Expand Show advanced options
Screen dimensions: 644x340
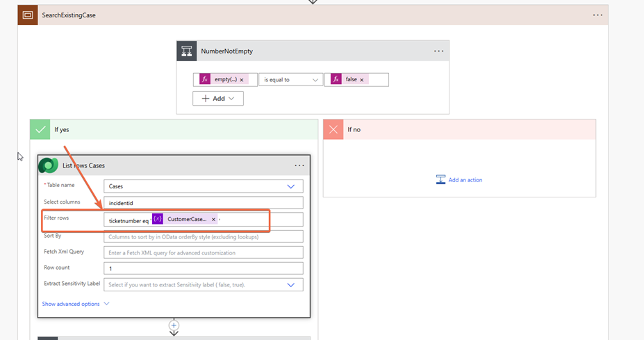(75, 304)
